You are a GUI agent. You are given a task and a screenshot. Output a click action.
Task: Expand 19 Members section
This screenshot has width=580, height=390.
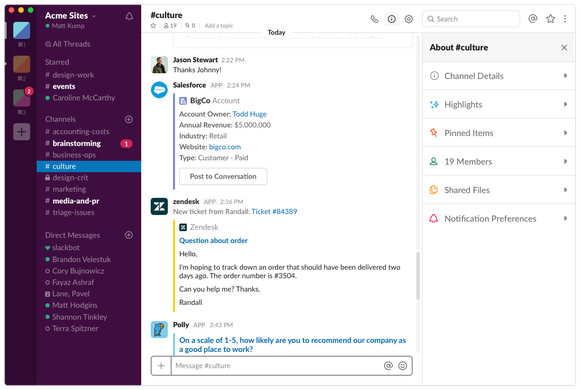pyautogui.click(x=499, y=161)
